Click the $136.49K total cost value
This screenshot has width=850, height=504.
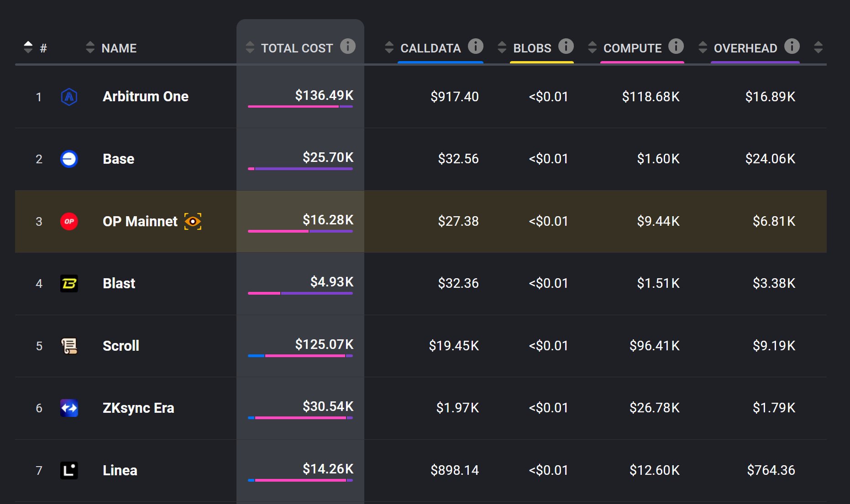(x=324, y=95)
